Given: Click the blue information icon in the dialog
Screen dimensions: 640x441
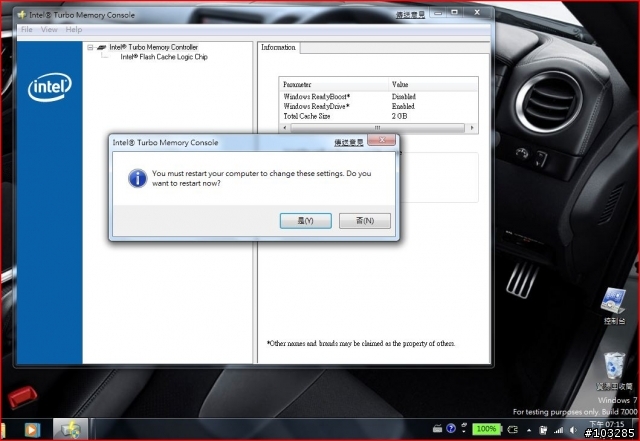Looking at the screenshot, I should [138, 178].
